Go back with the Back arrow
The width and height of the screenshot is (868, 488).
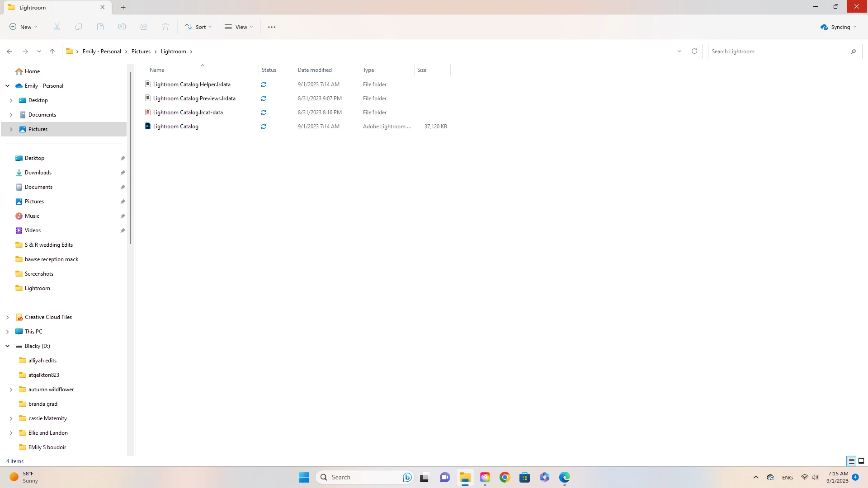(9, 52)
